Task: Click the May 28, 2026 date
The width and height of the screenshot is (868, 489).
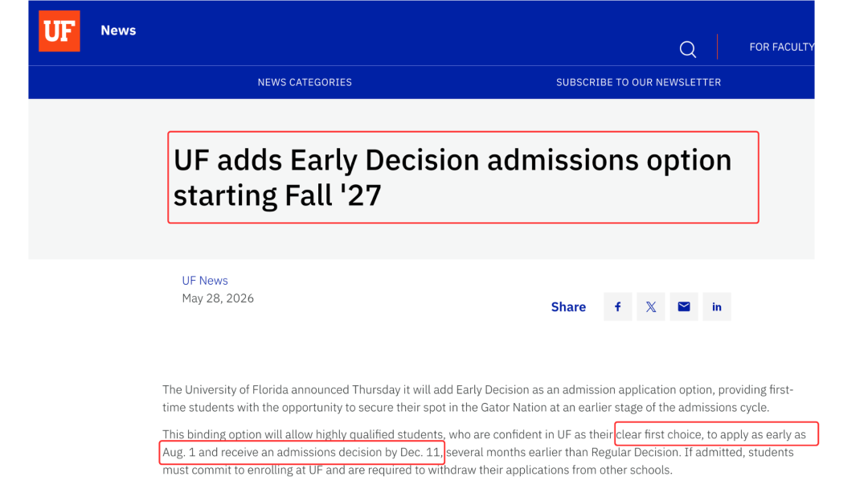Action: (x=218, y=298)
